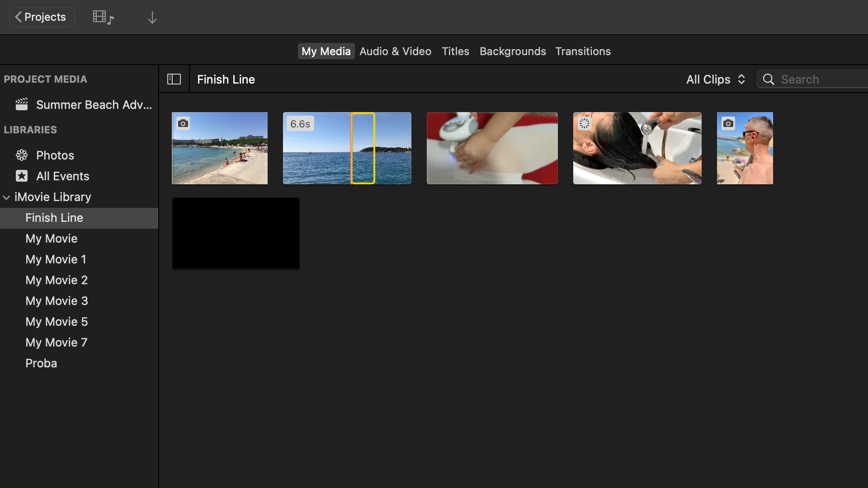Click the media browser film-and-music icon

(x=103, y=18)
